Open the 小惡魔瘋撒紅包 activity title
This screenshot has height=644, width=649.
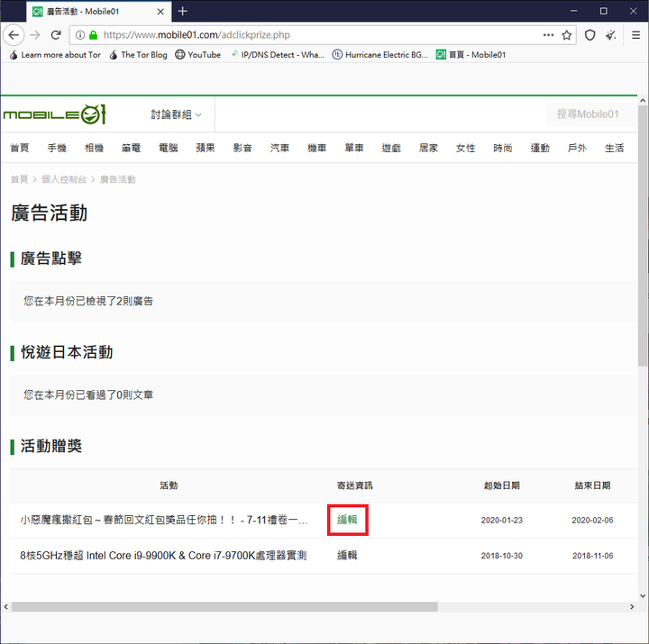pos(164,520)
